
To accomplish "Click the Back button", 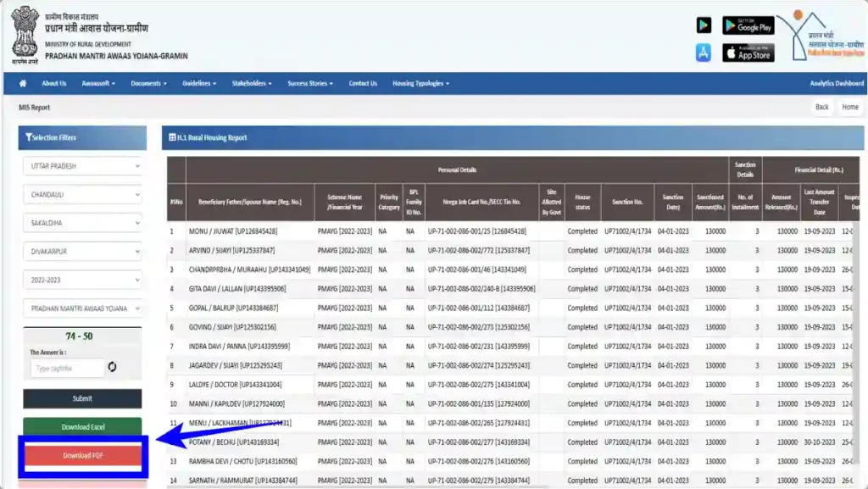I will 822,108.
